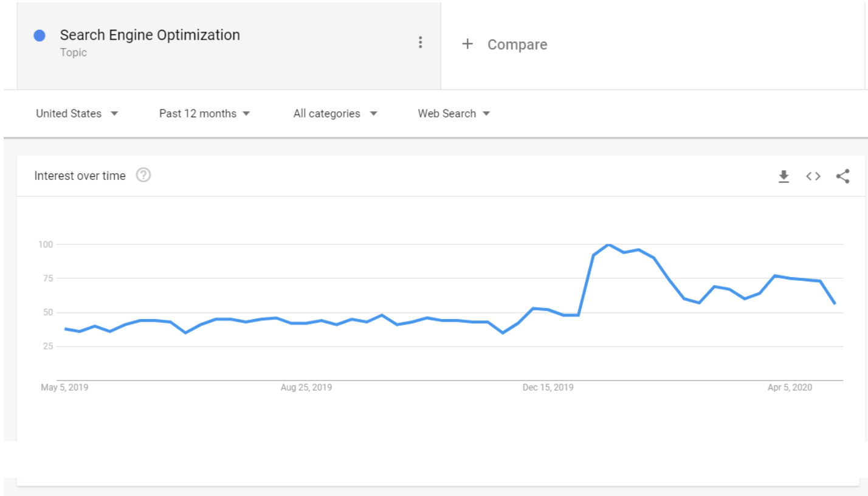Viewport: 868px width, 496px height.
Task: Click the Topic label under the search term
Action: pos(74,53)
